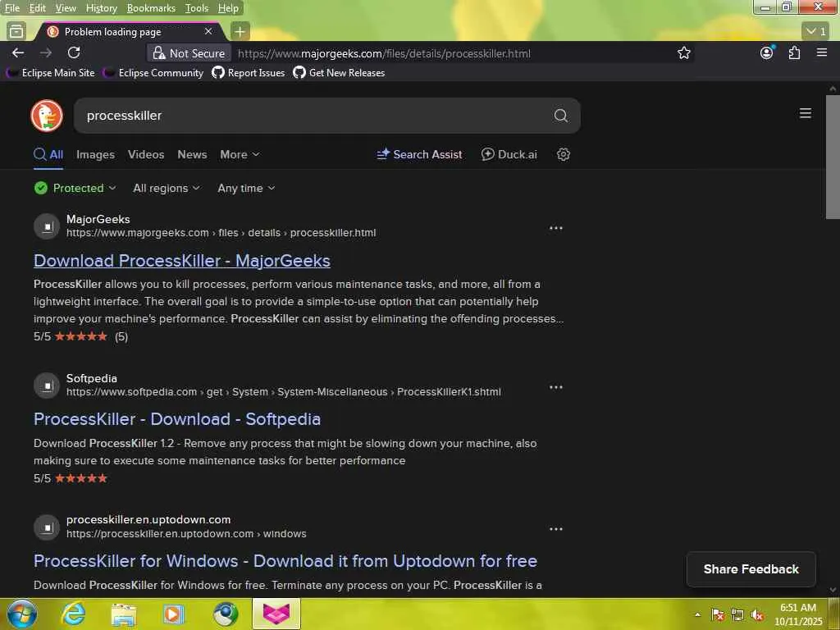Switch to the News search tab

192,154
